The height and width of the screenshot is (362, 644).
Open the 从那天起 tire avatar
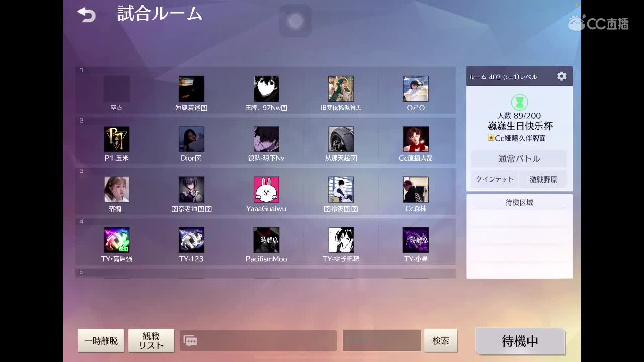(x=341, y=139)
